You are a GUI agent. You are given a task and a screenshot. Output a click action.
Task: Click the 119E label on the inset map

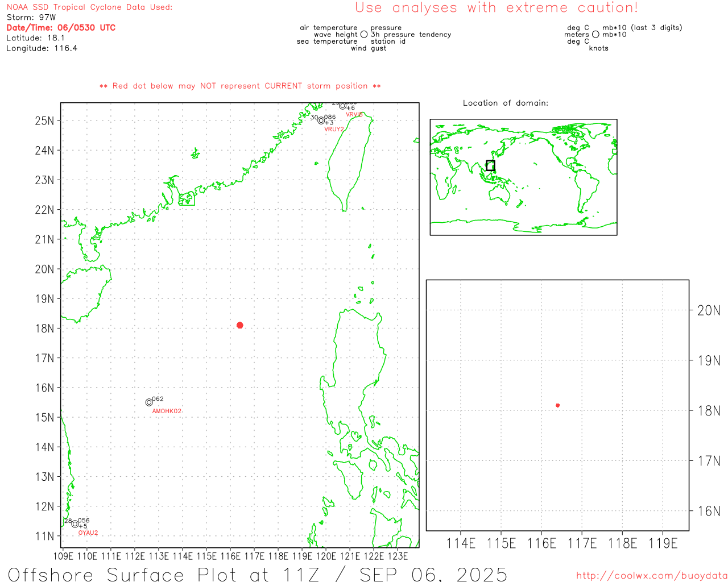[x=663, y=544]
